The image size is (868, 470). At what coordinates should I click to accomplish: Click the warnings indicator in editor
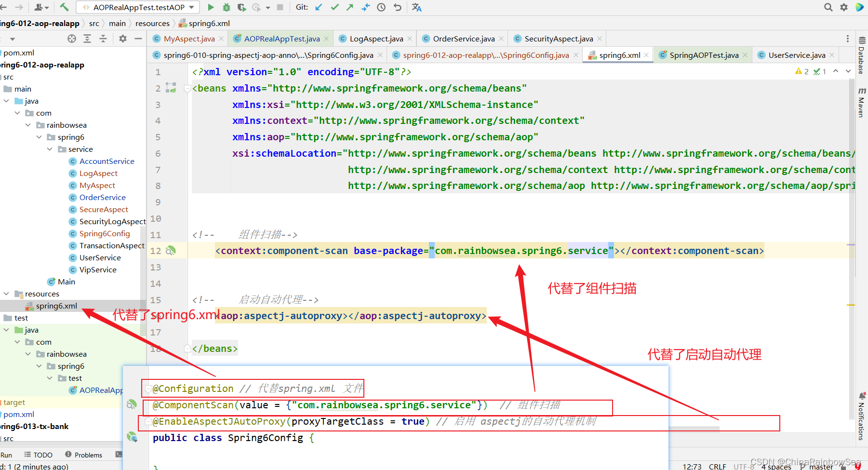(802, 71)
